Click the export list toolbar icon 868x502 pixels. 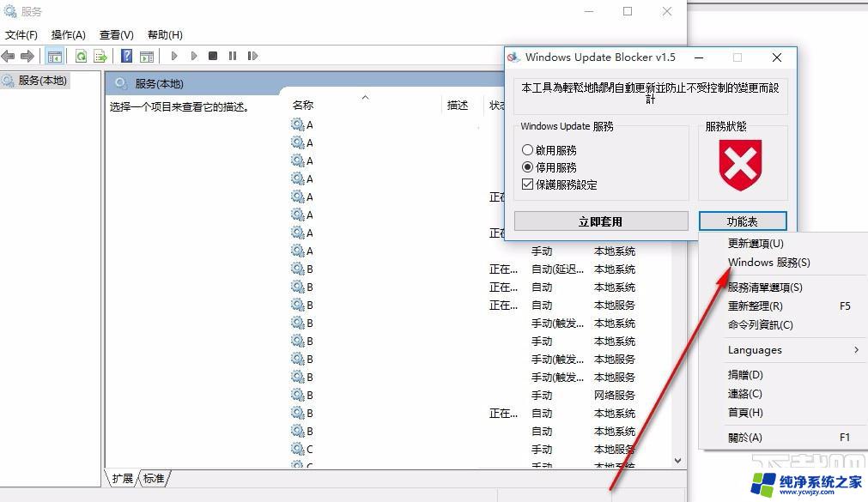[100, 56]
